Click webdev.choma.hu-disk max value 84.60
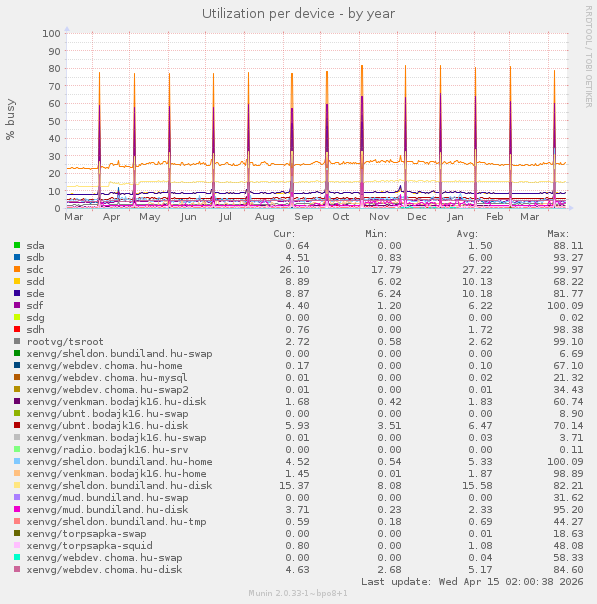 click(x=568, y=569)
